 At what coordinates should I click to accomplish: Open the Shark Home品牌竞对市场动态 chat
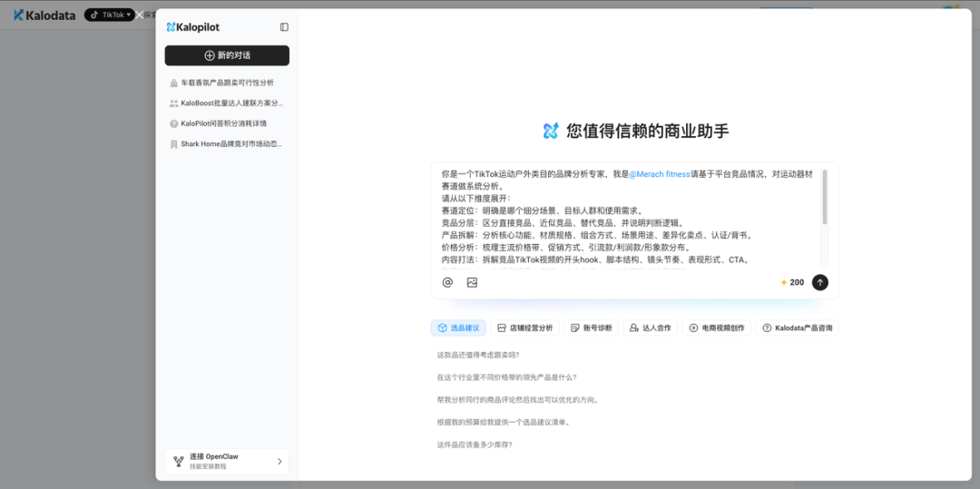227,144
